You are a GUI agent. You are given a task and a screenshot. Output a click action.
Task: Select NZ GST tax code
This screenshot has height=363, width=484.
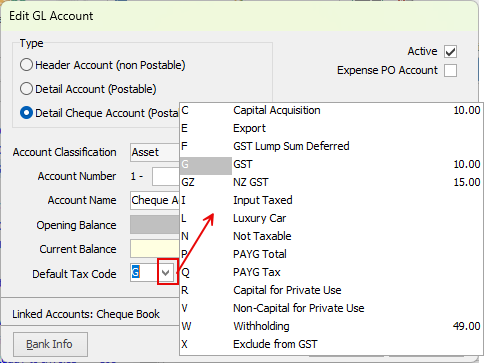[331, 182]
